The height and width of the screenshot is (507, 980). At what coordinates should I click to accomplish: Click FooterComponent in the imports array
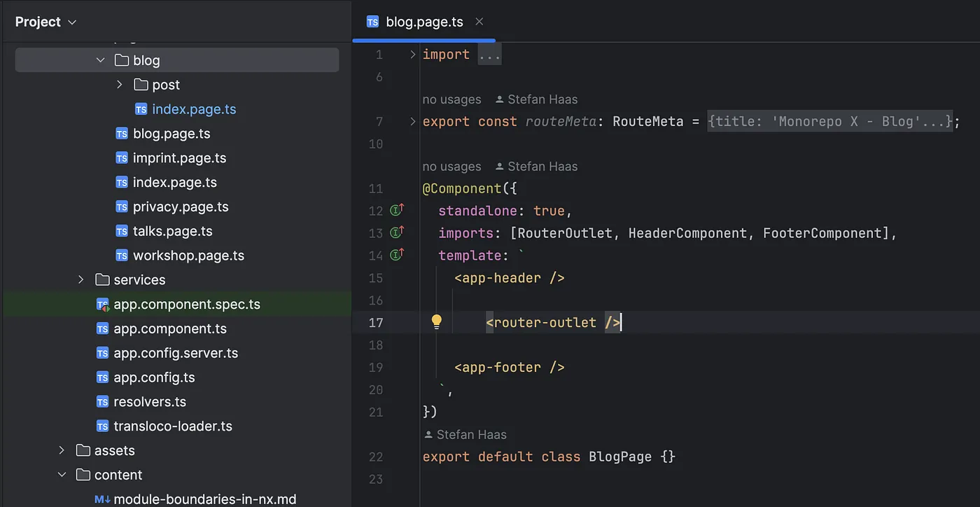(822, 233)
